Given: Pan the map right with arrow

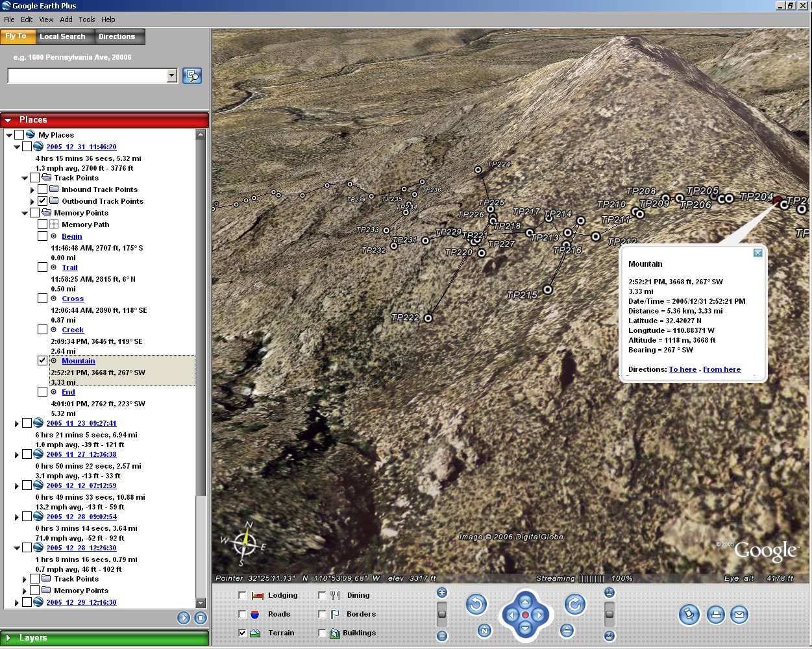Looking at the screenshot, I should point(538,615).
